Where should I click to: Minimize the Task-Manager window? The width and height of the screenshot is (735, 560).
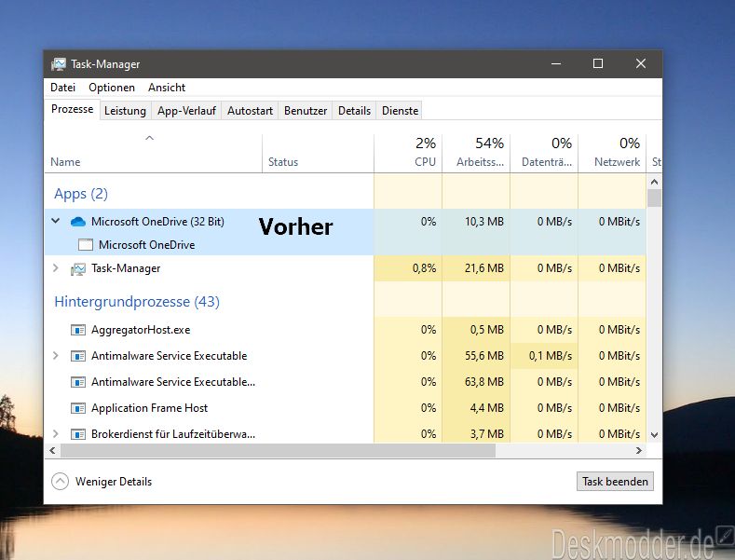(x=556, y=63)
